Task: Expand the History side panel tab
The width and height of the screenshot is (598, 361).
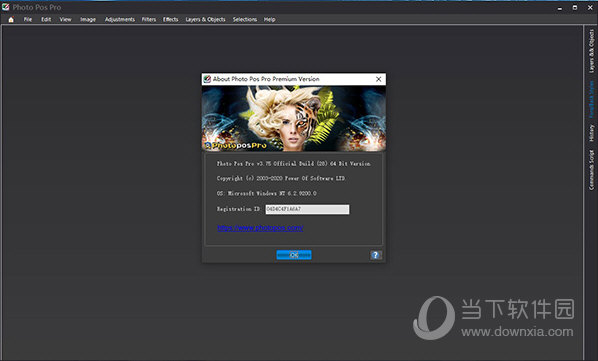Action: [x=591, y=133]
